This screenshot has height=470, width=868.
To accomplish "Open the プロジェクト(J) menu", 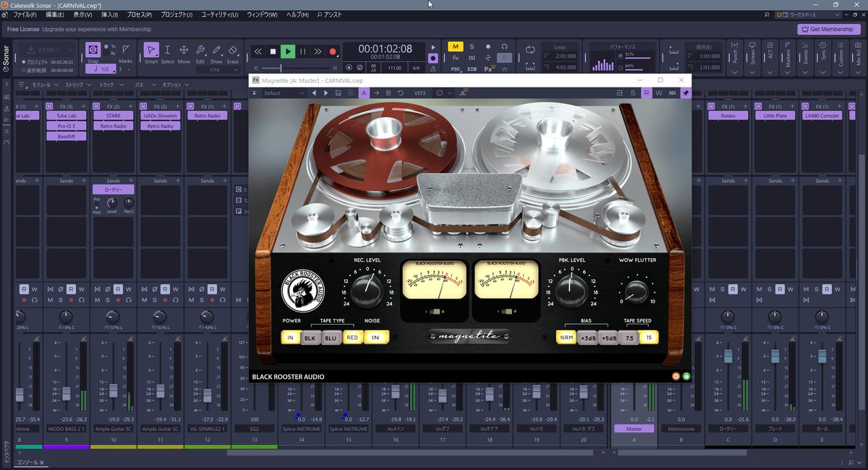I will [x=176, y=14].
